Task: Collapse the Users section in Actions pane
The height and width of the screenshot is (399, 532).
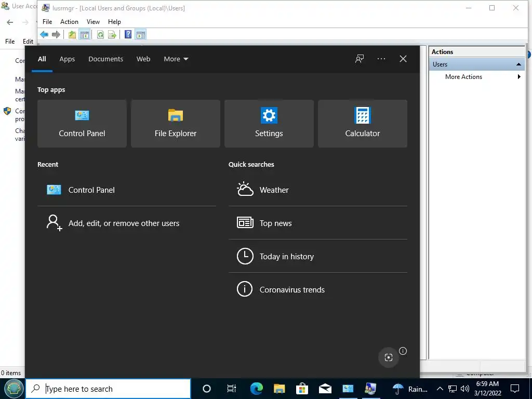Action: pos(518,64)
